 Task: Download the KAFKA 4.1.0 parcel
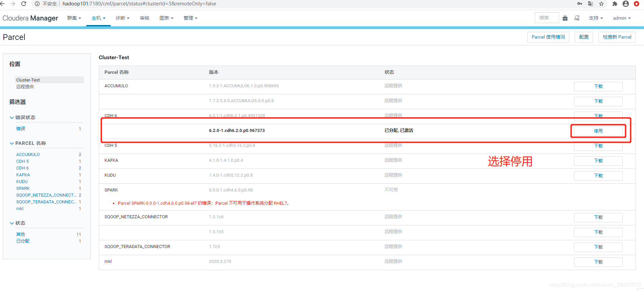click(x=598, y=161)
